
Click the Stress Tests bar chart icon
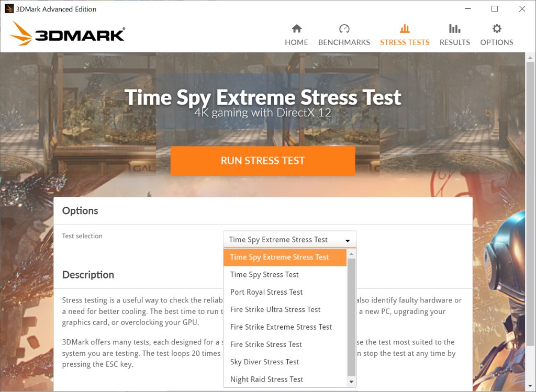(x=405, y=29)
